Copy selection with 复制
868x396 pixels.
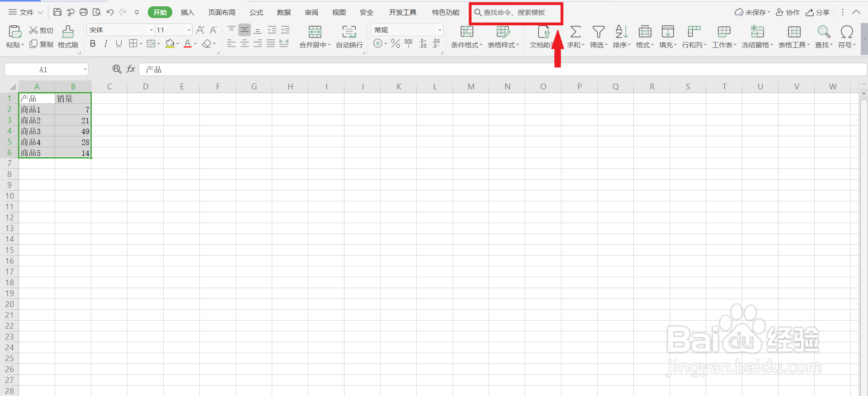41,44
